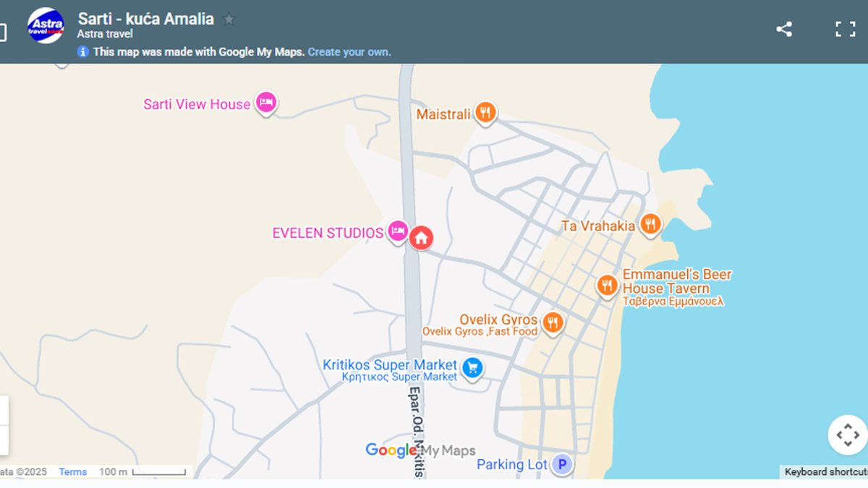Viewport: 868px width, 488px height.
Task: Select the Ta Vrahakia restaurant pin
Action: click(x=650, y=224)
